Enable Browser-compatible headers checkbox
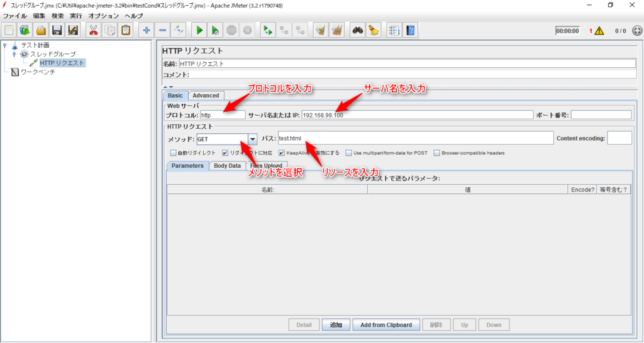The height and width of the screenshot is (343, 644). pos(437,153)
